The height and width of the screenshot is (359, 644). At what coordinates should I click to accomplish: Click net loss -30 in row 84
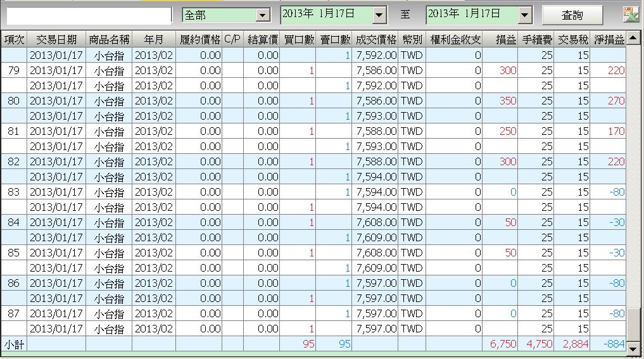[x=617, y=222]
